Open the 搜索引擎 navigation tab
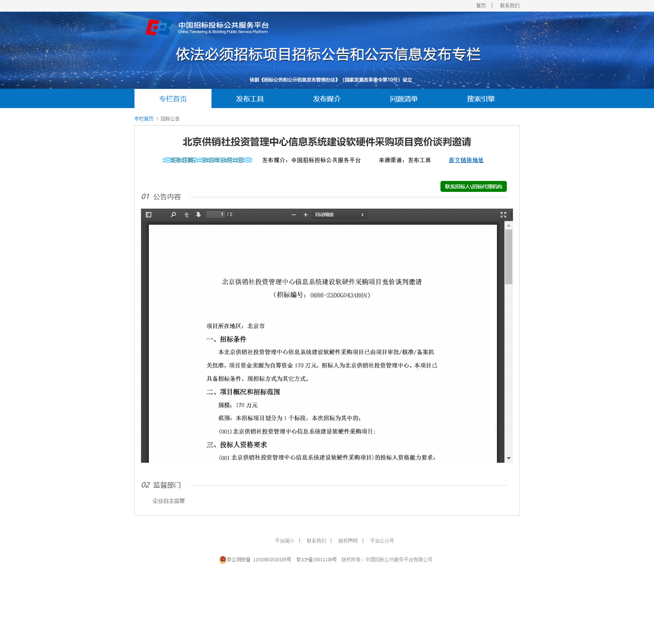The width and height of the screenshot is (654, 644). 481,99
